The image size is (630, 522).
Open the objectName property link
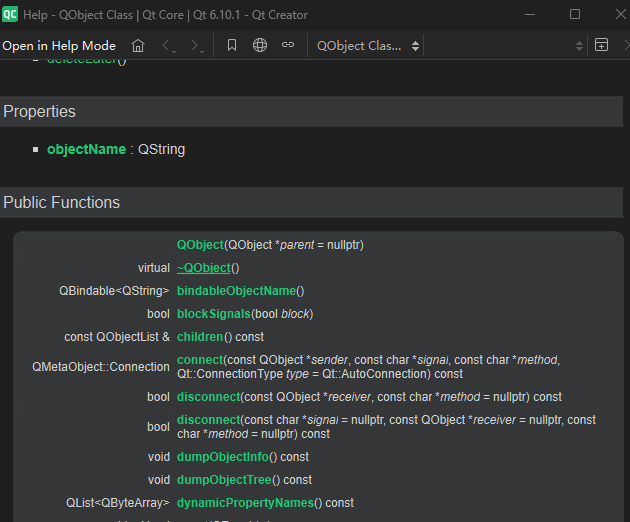click(86, 149)
